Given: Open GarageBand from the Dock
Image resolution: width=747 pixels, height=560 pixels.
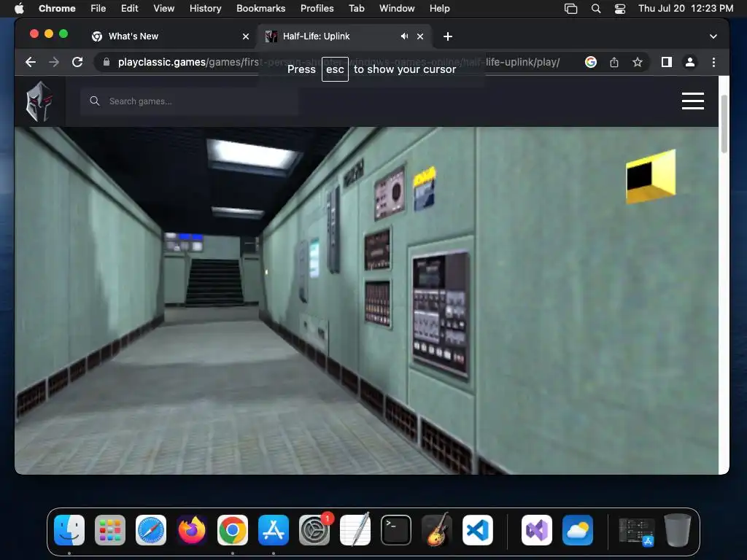Looking at the screenshot, I should [x=437, y=530].
